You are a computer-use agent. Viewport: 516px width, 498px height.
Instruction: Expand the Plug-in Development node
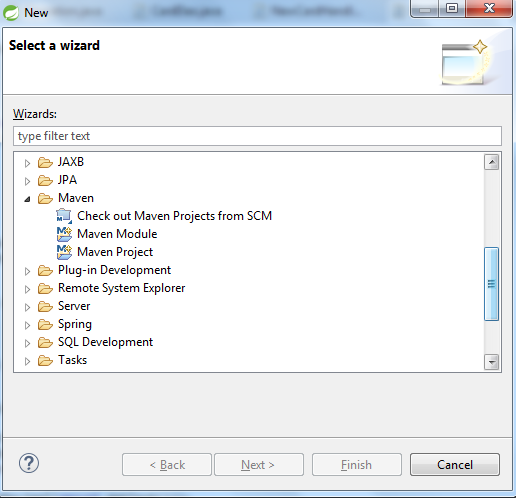tap(27, 271)
